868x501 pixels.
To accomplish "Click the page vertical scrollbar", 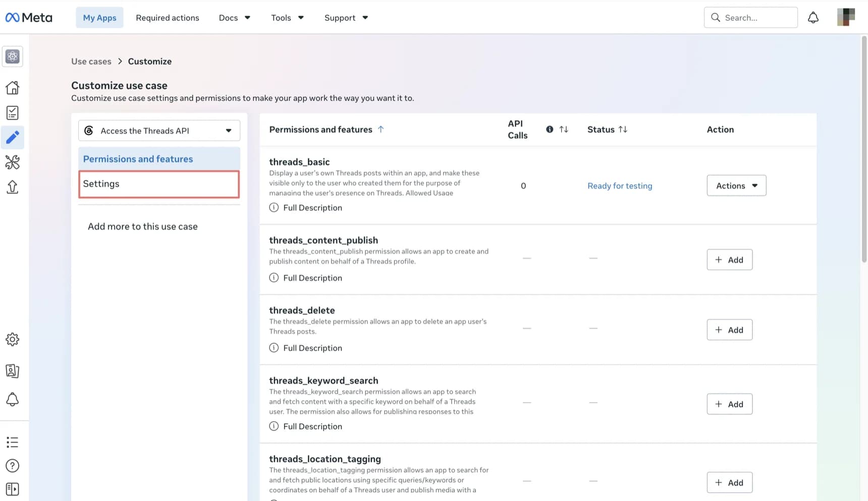I will click(x=864, y=149).
